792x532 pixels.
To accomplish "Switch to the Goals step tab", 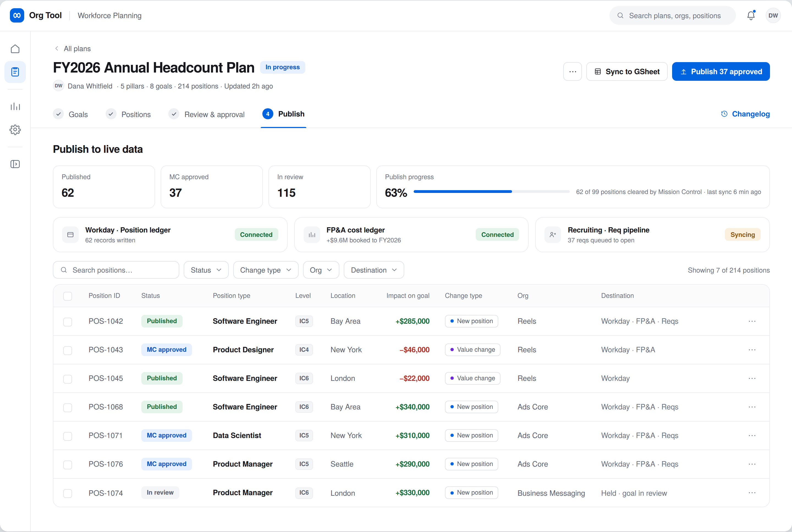I will 71,114.
